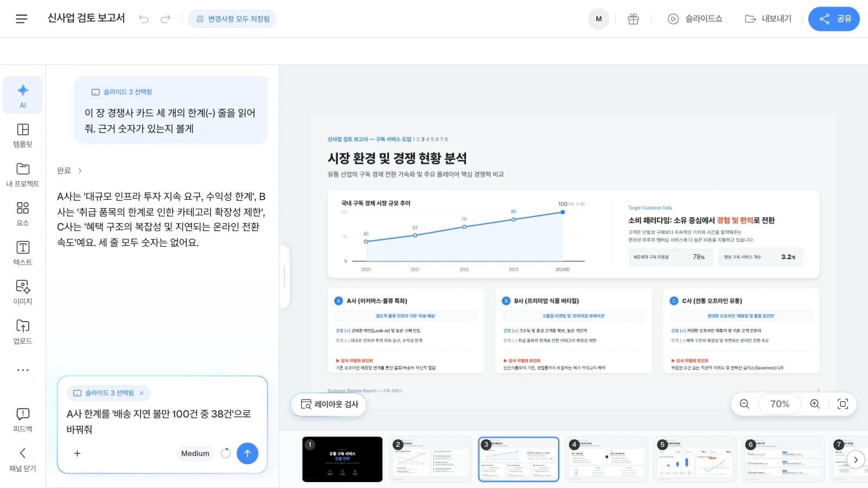This screenshot has height=488, width=868.
Task: Select slide 5 thumbnail
Action: coord(694,459)
